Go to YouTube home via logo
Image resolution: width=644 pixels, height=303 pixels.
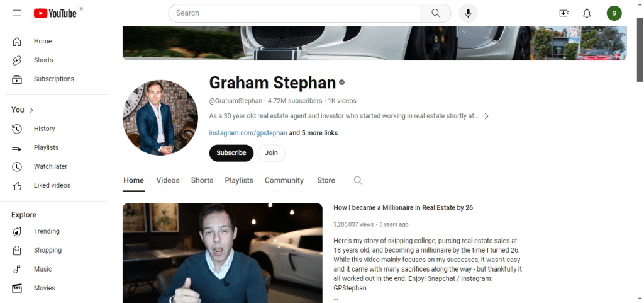pos(55,13)
